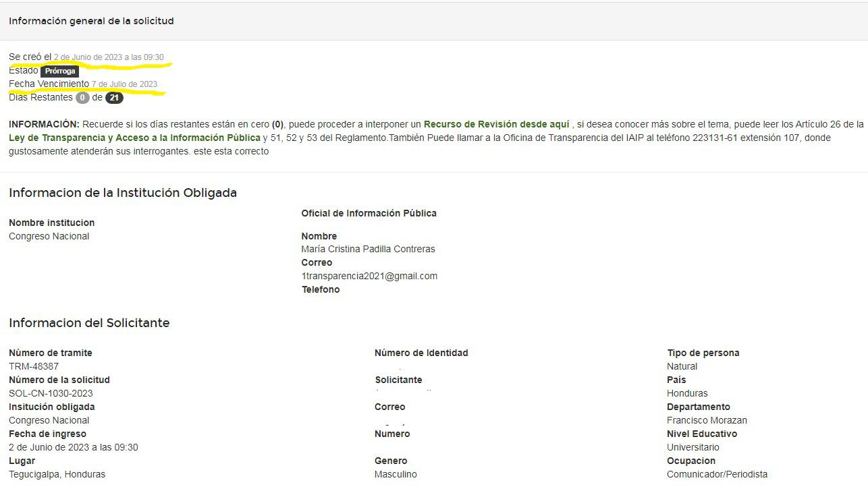Viewport: 868px width, 493px height.
Task: Click the name María Cristina Padilla Contreras
Action: pos(368,249)
